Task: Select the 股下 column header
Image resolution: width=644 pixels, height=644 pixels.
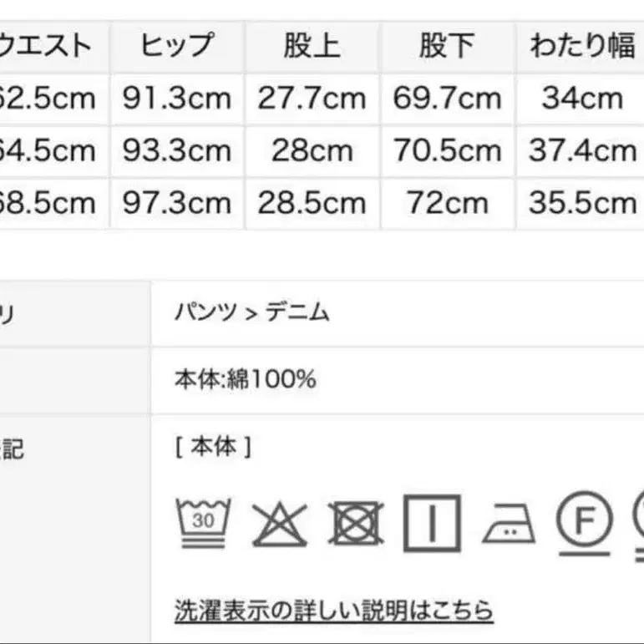Action: [x=447, y=47]
